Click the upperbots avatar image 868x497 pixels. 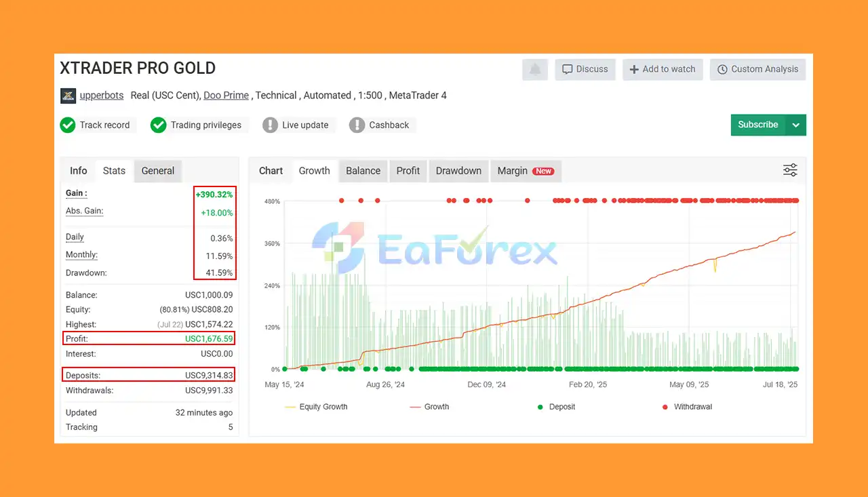pos(68,96)
